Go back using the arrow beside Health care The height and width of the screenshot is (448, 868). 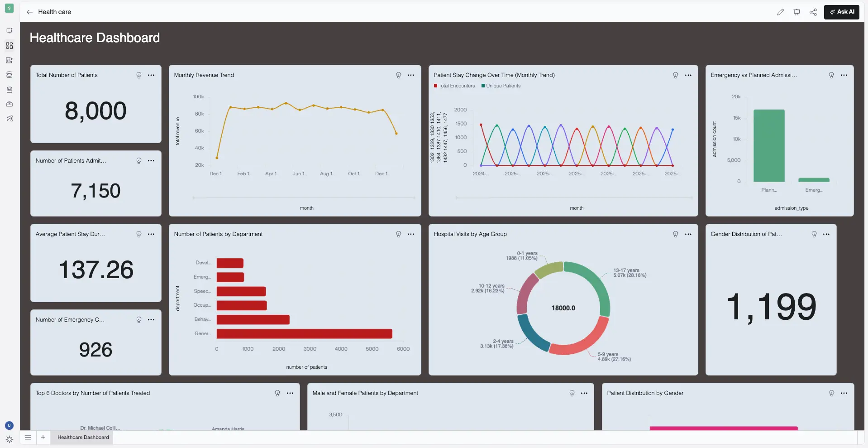pyautogui.click(x=30, y=12)
